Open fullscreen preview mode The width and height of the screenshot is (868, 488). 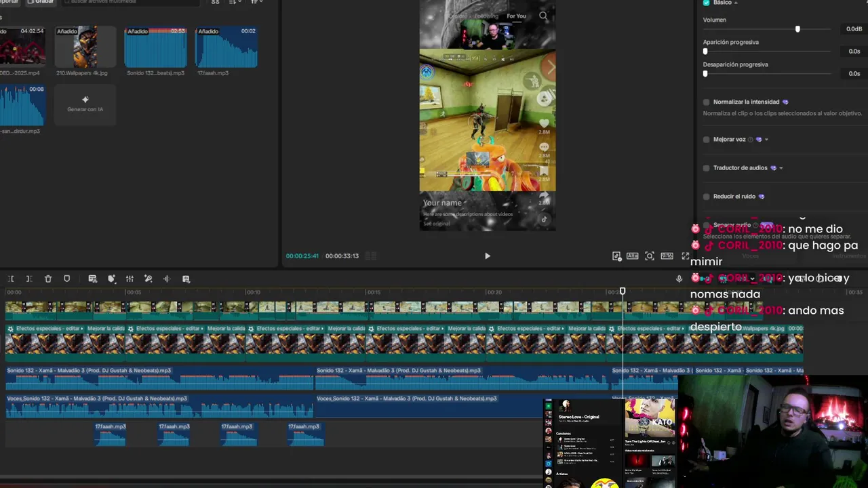click(x=685, y=256)
